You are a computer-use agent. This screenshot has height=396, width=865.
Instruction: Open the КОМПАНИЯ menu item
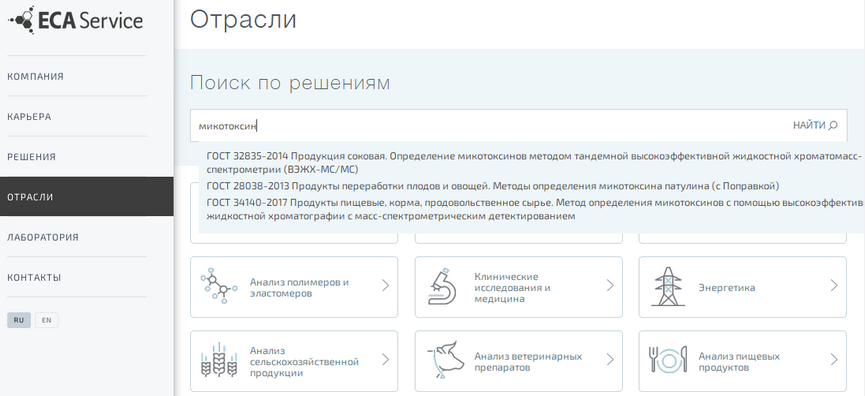coord(35,76)
